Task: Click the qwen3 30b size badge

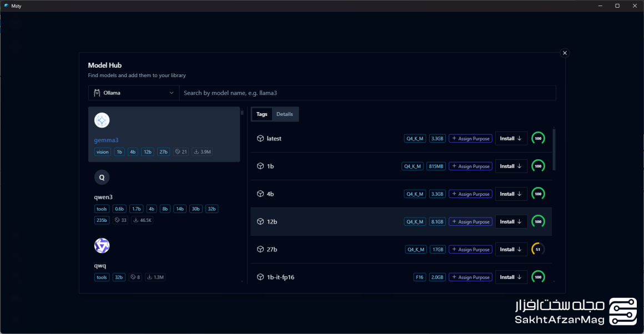Action: click(196, 209)
